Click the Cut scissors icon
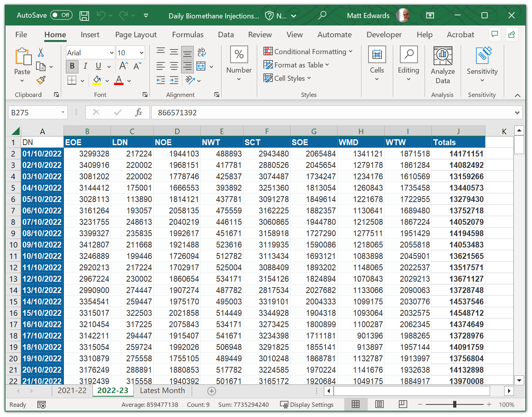532x417 pixels. click(41, 53)
